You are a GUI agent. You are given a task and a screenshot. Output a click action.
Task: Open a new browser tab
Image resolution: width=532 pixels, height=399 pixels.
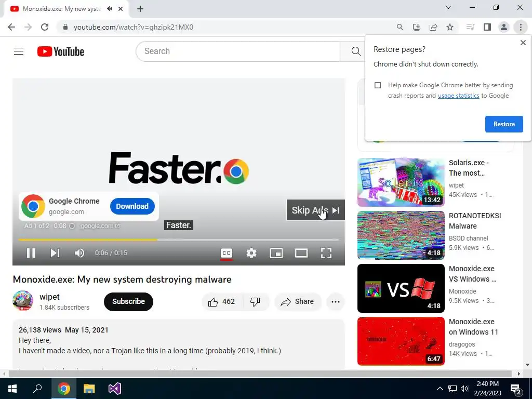point(140,9)
